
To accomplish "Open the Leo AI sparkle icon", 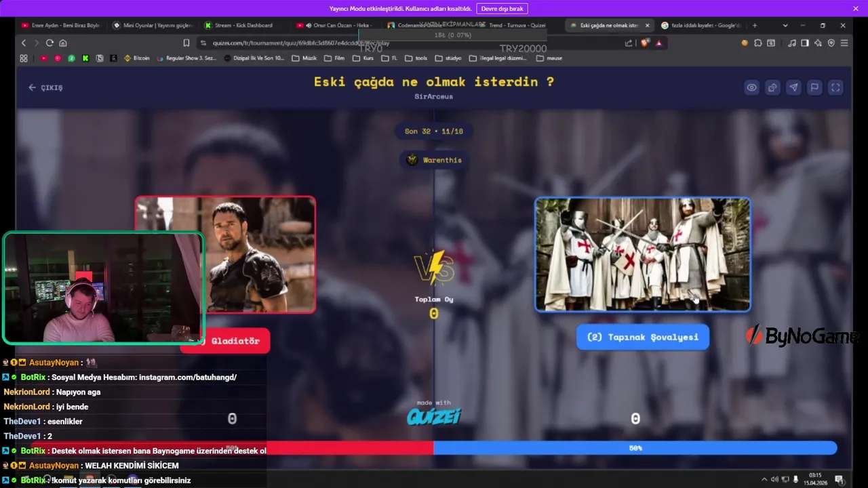I will (818, 43).
